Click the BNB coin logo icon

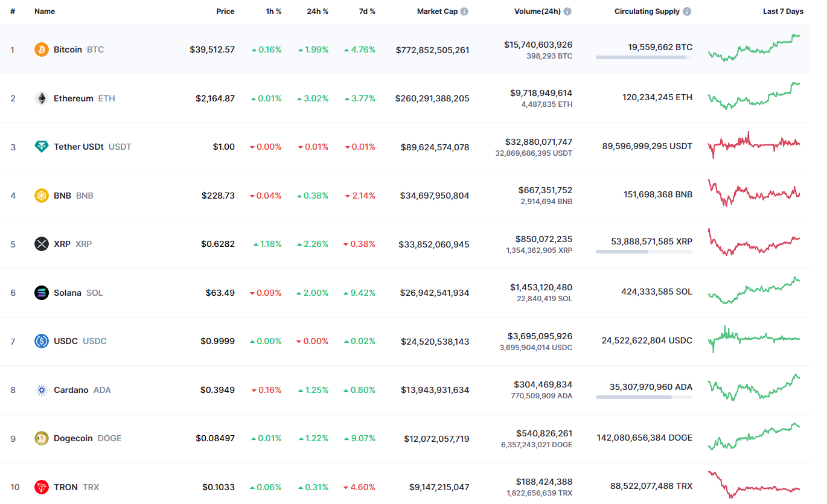coord(42,196)
